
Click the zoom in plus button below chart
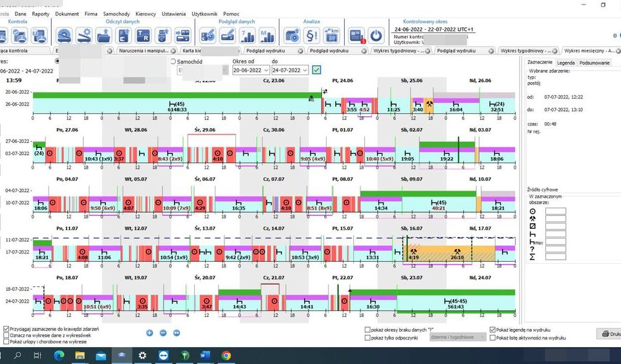pos(149,333)
